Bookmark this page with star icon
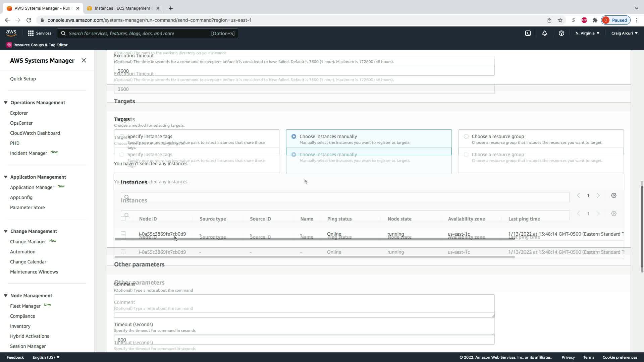Screen dimensions: 644x362 point(560,20)
